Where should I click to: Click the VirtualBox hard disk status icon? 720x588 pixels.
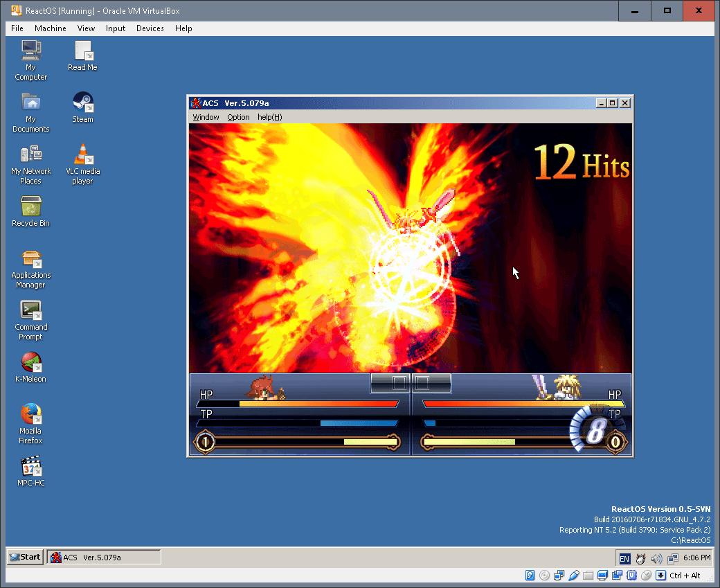click(x=530, y=575)
